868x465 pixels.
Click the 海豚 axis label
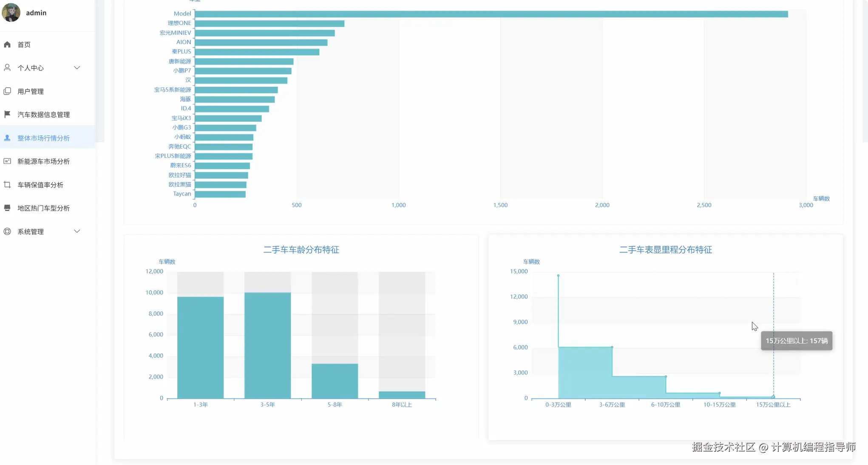185,99
